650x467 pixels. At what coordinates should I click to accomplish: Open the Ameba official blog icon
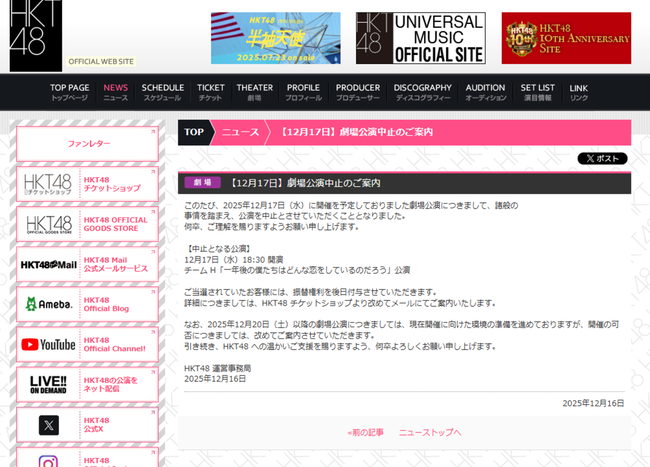coord(49,304)
